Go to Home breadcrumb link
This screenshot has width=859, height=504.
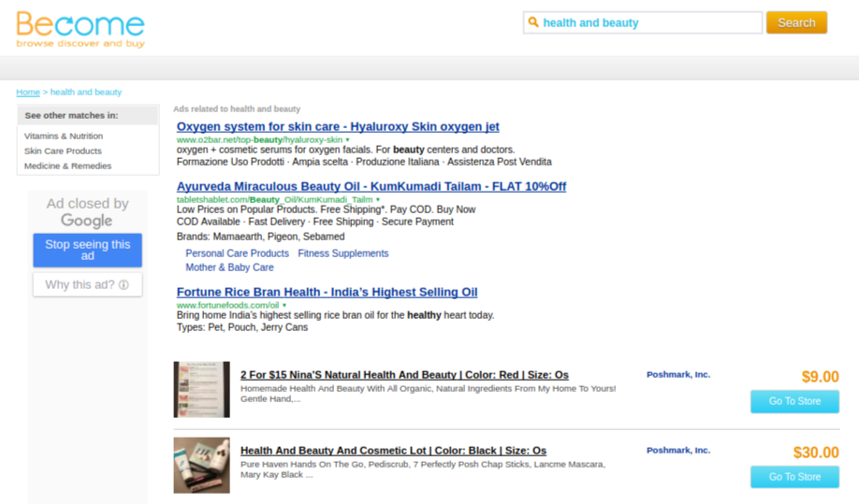(x=28, y=92)
